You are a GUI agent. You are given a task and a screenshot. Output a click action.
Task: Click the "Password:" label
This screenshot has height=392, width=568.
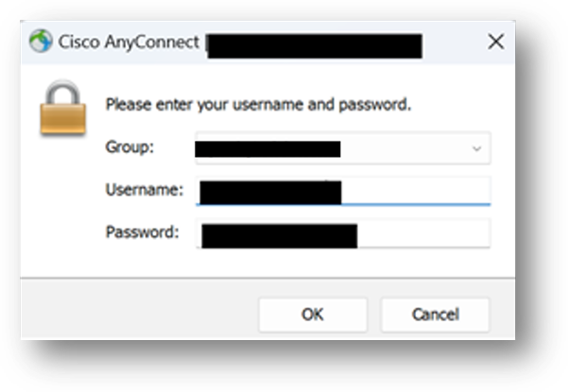(x=142, y=232)
